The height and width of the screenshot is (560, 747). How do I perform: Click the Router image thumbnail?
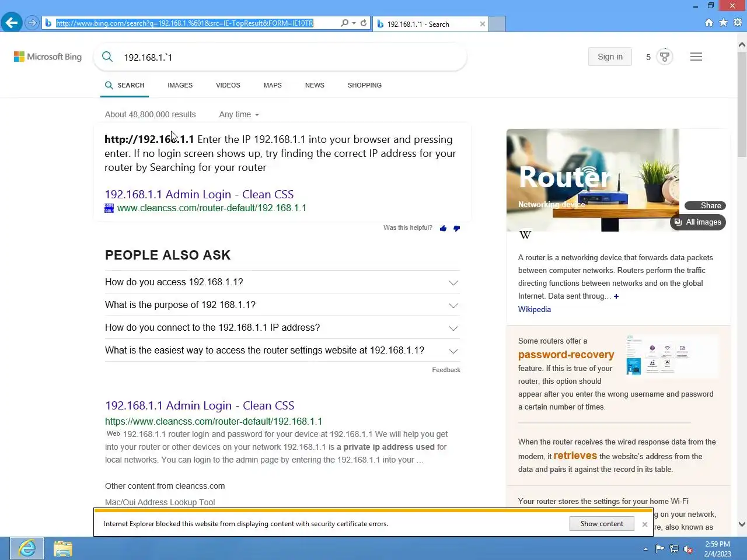coord(592,180)
